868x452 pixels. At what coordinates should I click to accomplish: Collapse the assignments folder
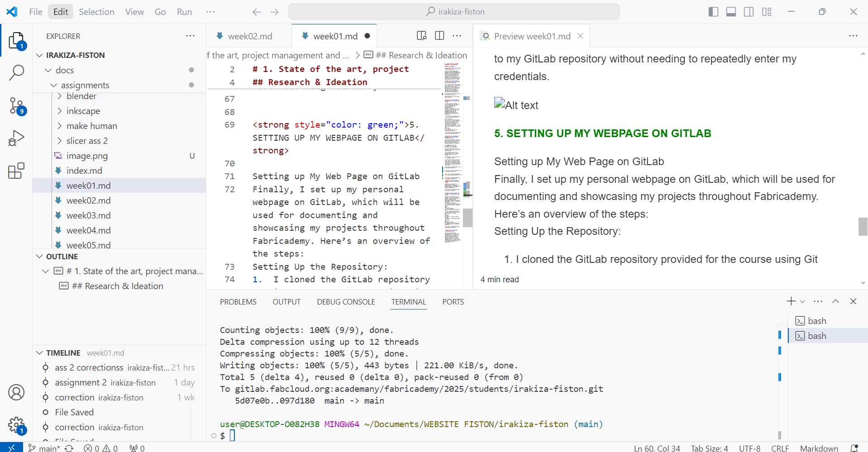[54, 85]
